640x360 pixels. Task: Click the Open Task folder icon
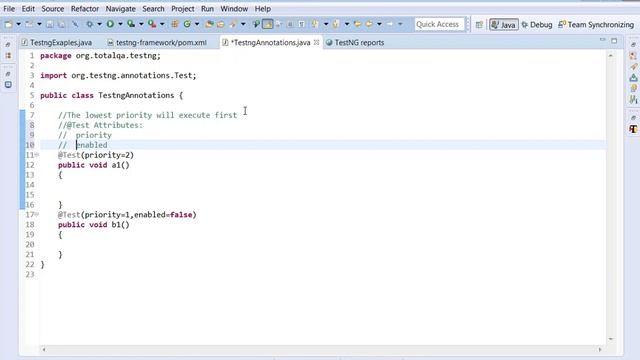tap(221, 24)
